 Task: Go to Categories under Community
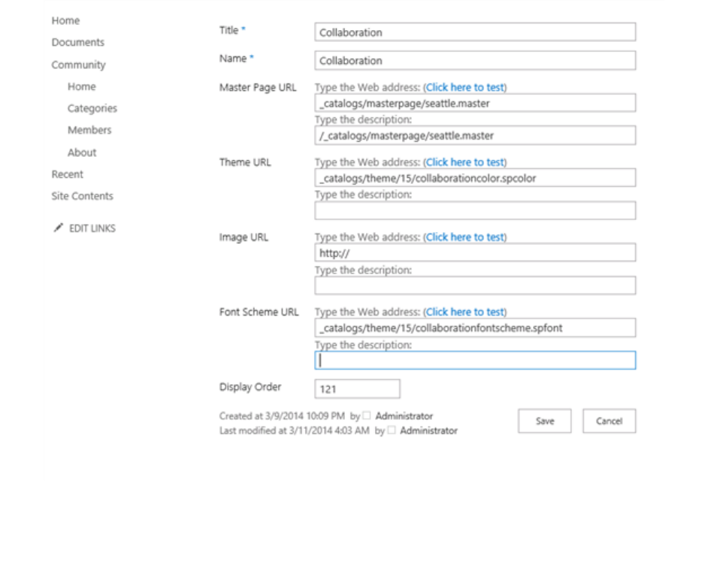(x=92, y=108)
